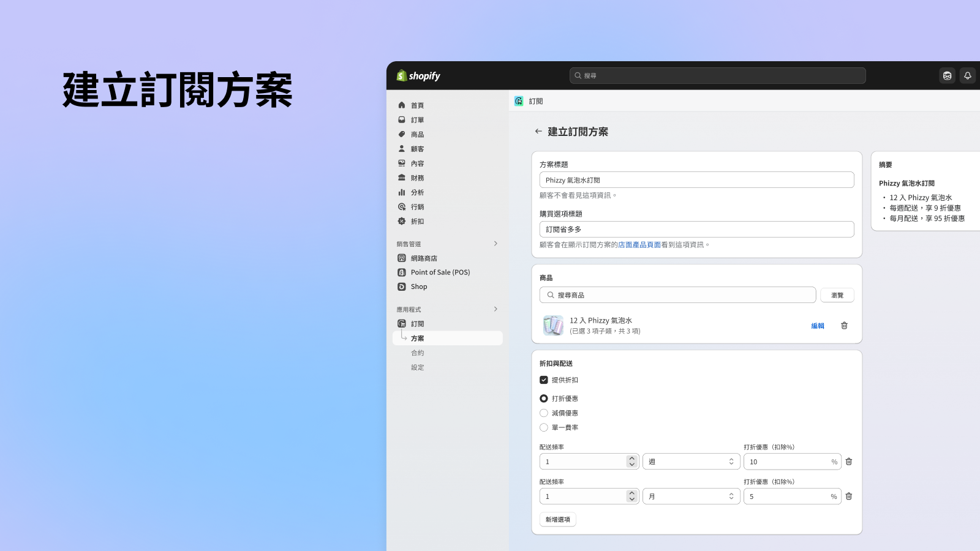Click the 訂閱 app icon in sidebar
This screenshot has width=980, height=551.
pos(402,324)
